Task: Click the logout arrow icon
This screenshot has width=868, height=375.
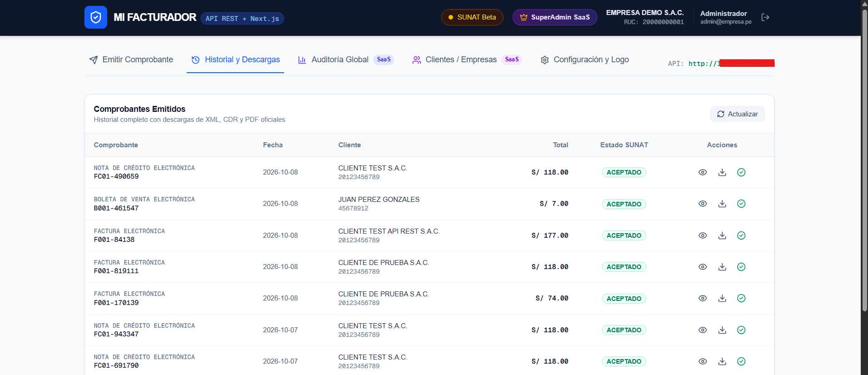Action: [765, 17]
